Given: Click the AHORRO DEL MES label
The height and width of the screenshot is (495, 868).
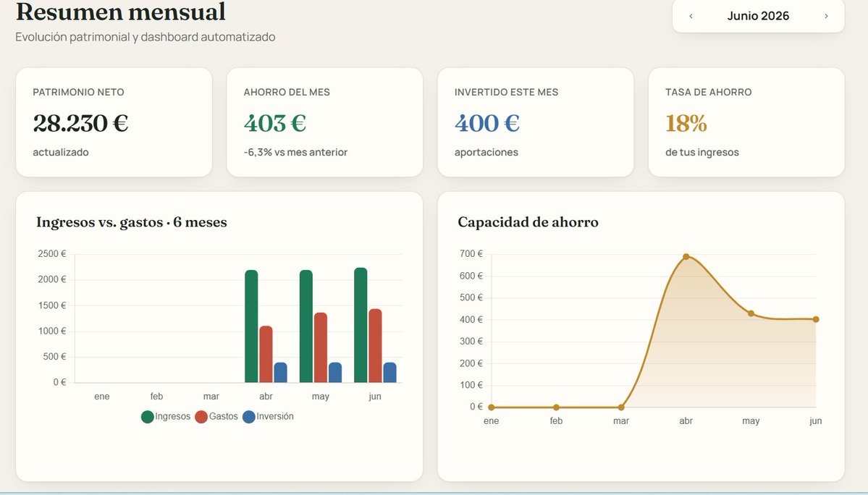Looking at the screenshot, I should pos(287,93).
